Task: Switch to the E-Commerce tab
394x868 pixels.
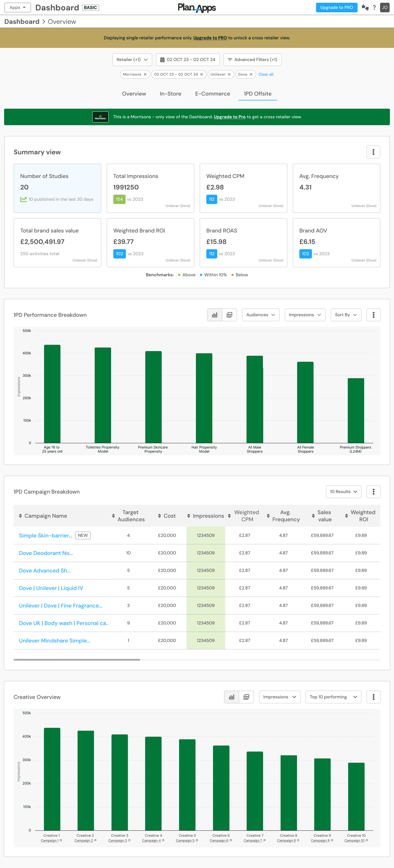Action: [x=213, y=94]
